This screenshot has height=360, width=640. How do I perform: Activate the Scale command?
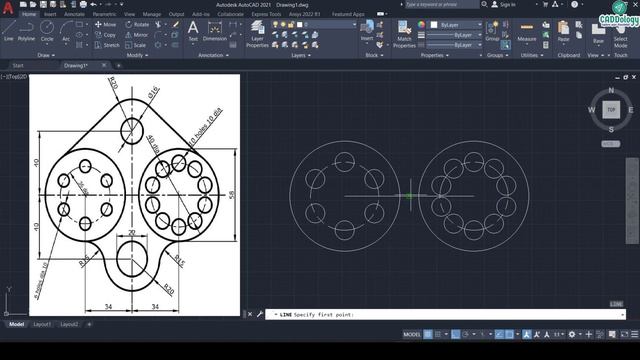point(136,45)
